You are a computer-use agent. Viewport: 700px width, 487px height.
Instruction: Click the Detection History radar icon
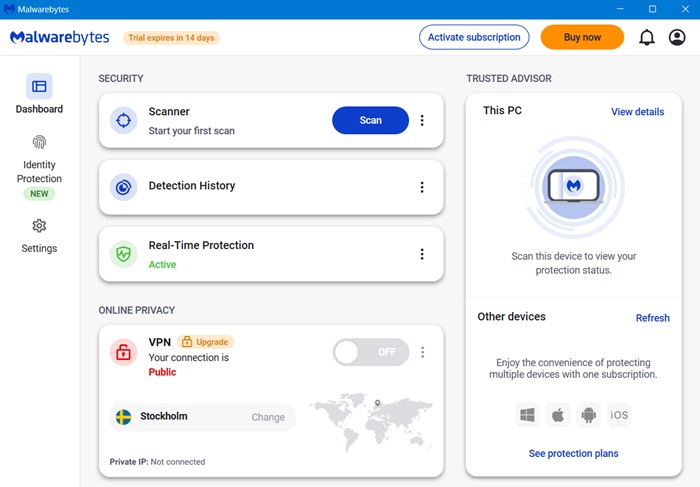[x=124, y=187]
